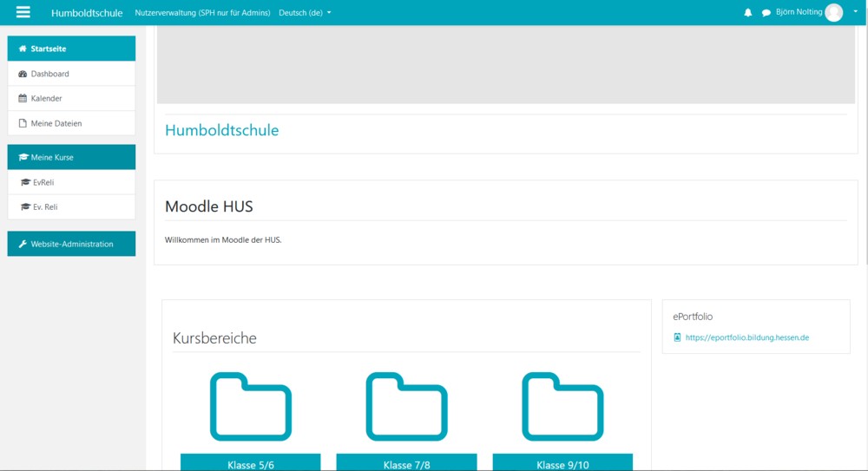Toggle the hamburger navigation menu
Image resolution: width=868 pixels, height=471 pixels.
pos(23,12)
